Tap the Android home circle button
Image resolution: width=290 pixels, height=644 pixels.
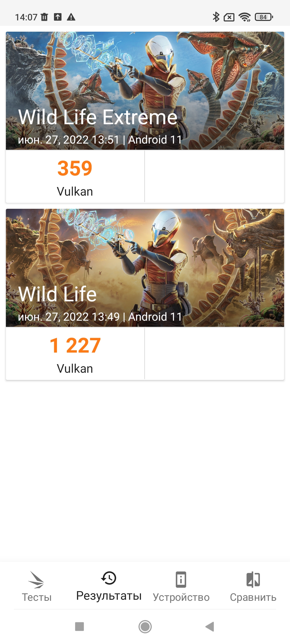145,627
